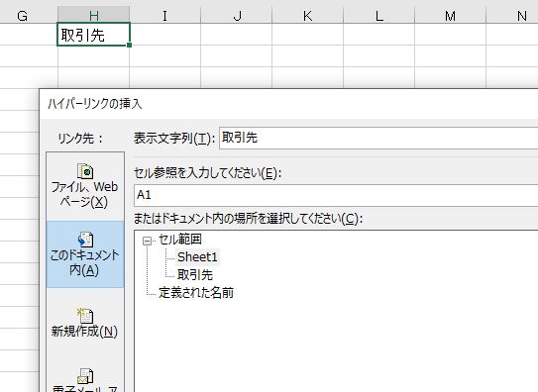This screenshot has width=538, height=392.
Task: Select the ファイル、Webページ link type icon
Action: 85,171
